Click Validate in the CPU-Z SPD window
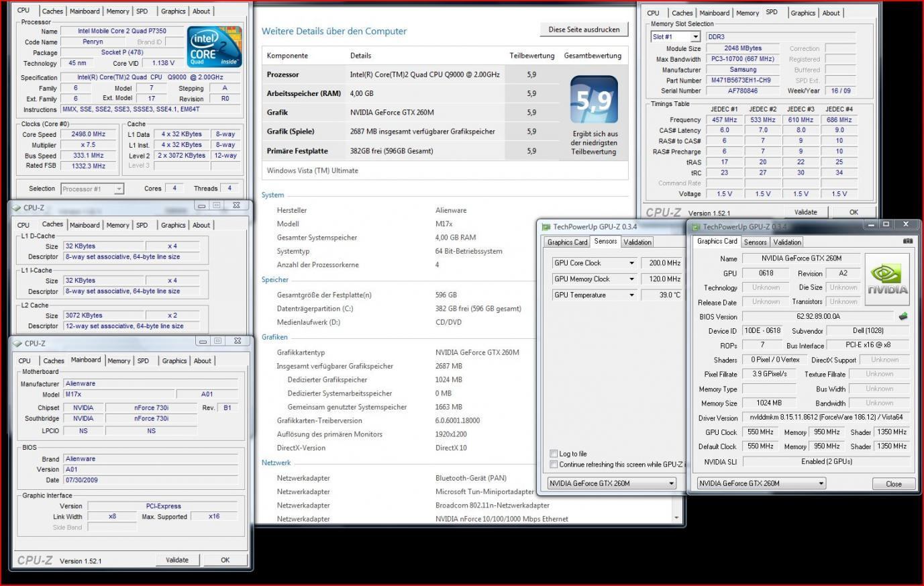 (805, 212)
